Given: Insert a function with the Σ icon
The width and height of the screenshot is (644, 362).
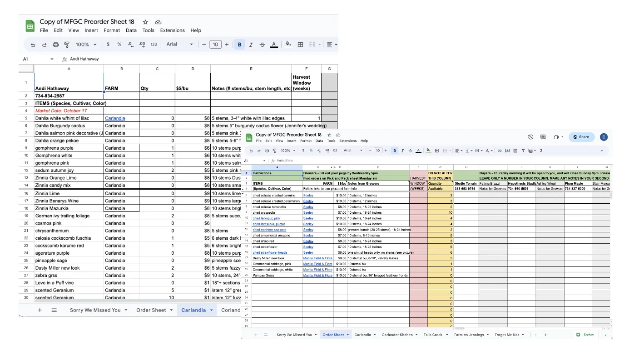Looking at the screenshot, I should click(x=541, y=151).
